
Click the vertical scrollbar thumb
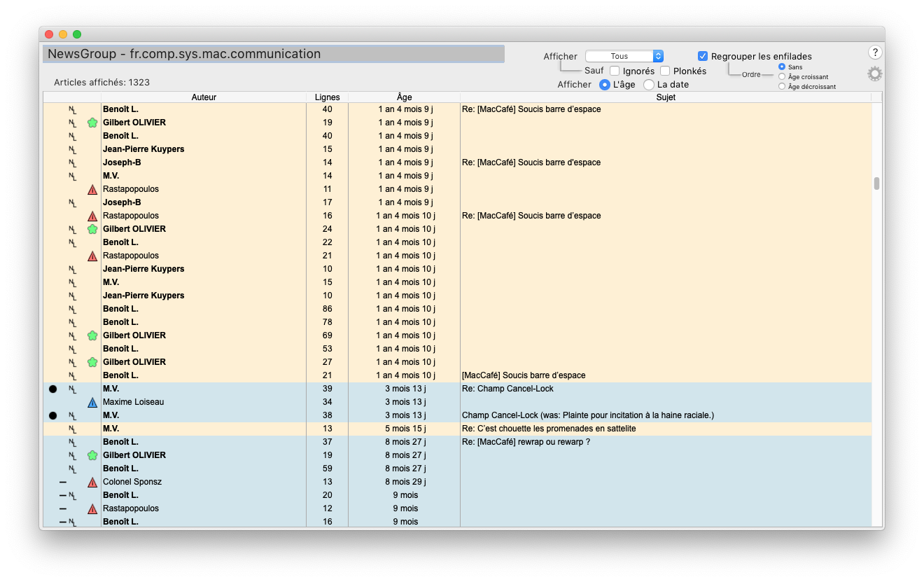point(876,183)
